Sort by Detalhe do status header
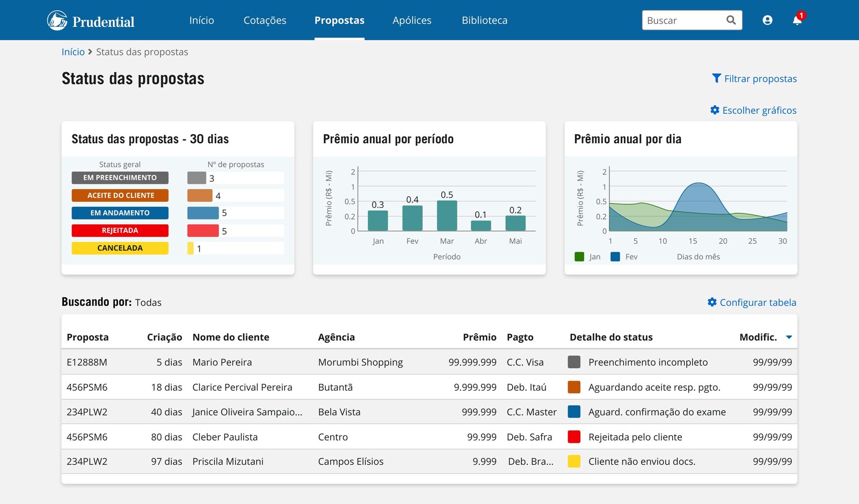 (x=611, y=337)
